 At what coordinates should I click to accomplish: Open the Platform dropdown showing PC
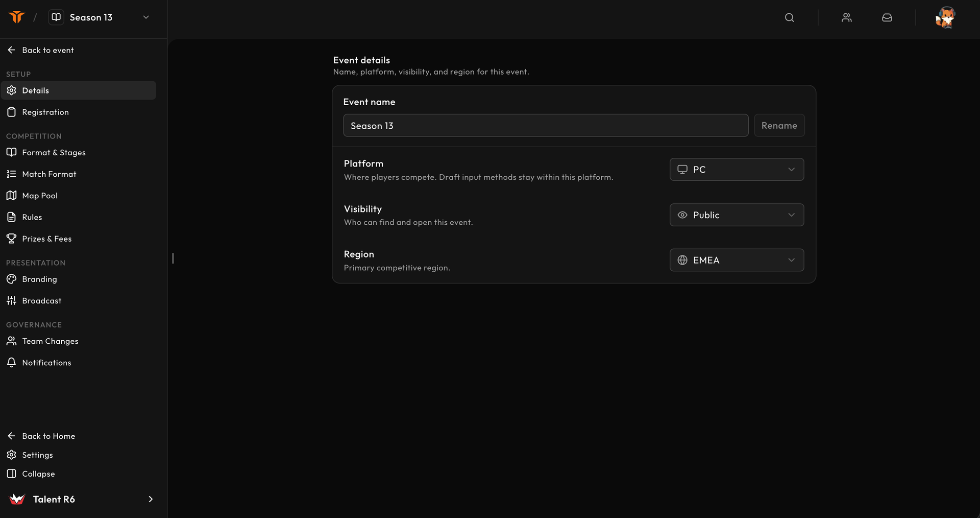[737, 170]
